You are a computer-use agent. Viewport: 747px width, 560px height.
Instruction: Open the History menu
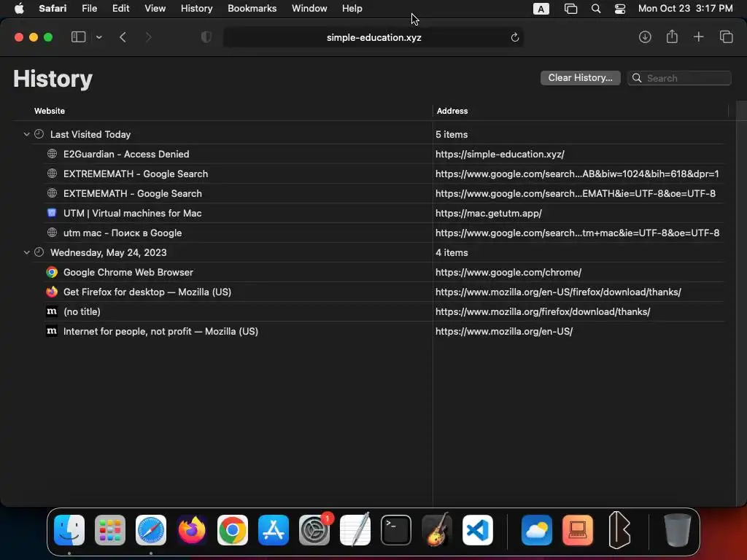coord(196,9)
